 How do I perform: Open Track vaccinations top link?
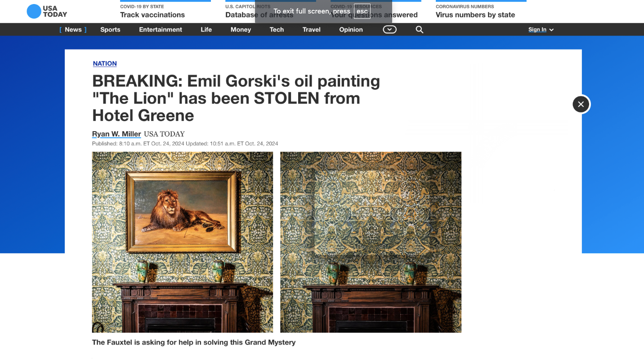[x=152, y=15]
